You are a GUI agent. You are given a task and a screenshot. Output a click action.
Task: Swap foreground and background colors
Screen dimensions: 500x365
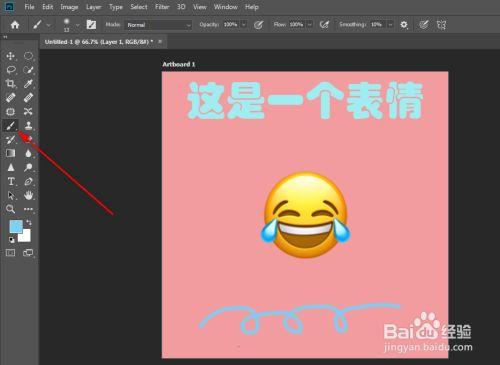point(29,222)
